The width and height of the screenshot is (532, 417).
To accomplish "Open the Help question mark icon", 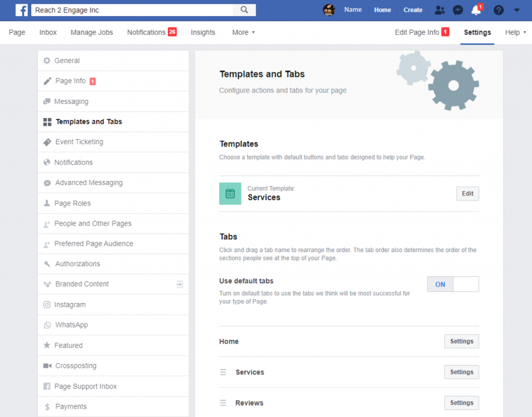I will (x=498, y=10).
